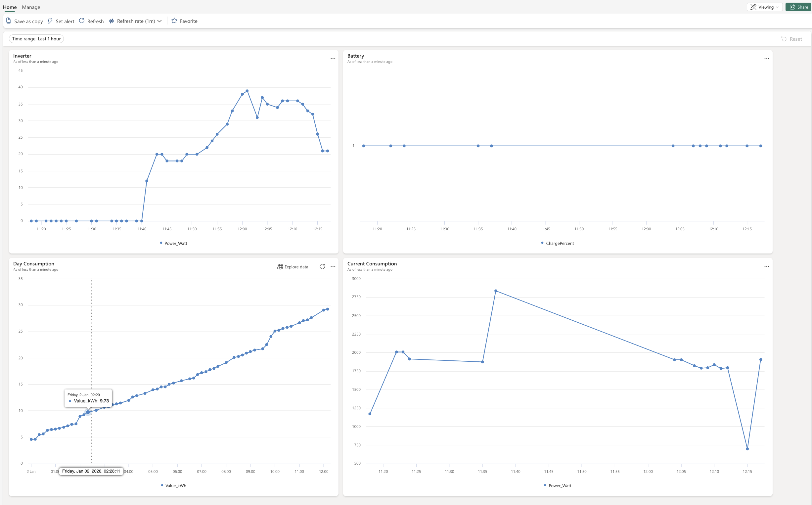Image resolution: width=812 pixels, height=505 pixels.
Task: Click the Save as copy icon
Action: [9, 21]
